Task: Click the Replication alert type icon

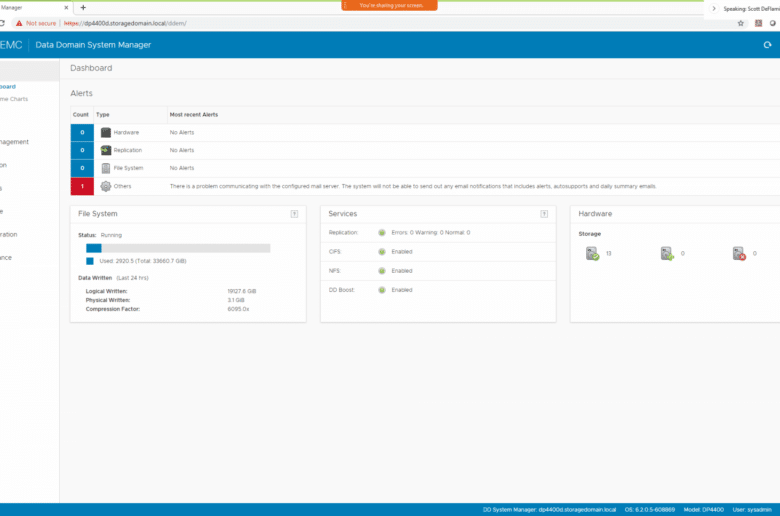Action: click(105, 150)
